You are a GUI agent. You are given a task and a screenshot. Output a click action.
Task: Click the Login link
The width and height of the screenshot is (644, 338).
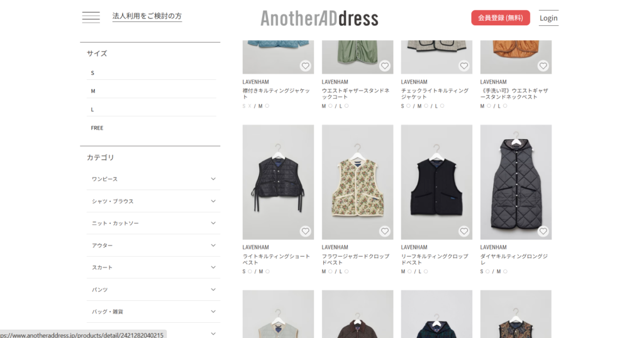(548, 18)
